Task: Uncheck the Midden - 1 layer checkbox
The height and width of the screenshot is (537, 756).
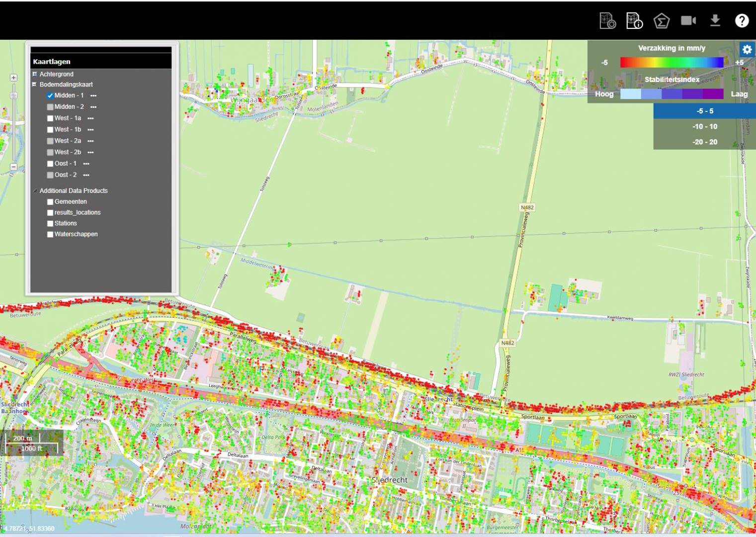Action: pos(50,95)
